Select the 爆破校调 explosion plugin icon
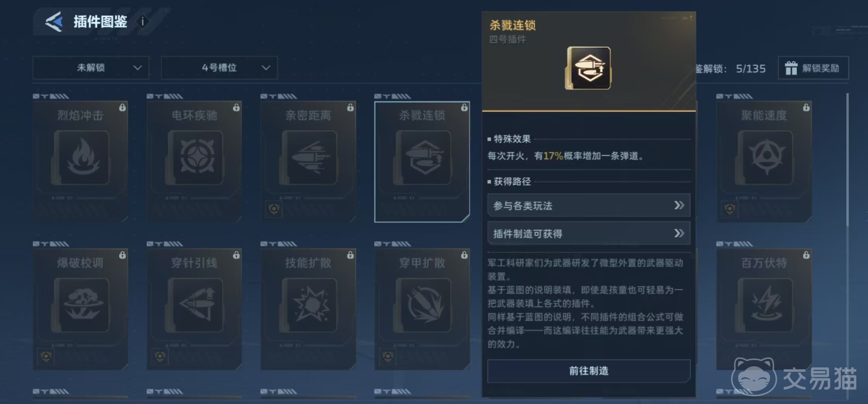 tap(81, 305)
